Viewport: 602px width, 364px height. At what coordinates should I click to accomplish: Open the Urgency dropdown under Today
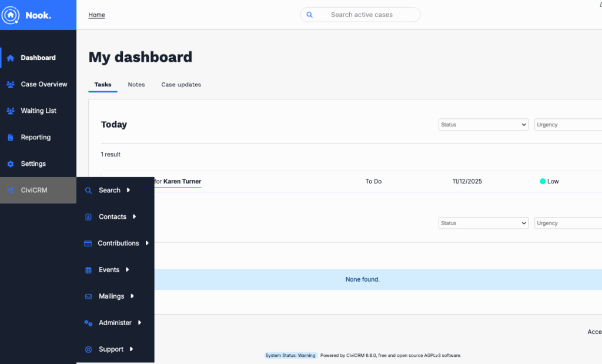click(x=568, y=125)
